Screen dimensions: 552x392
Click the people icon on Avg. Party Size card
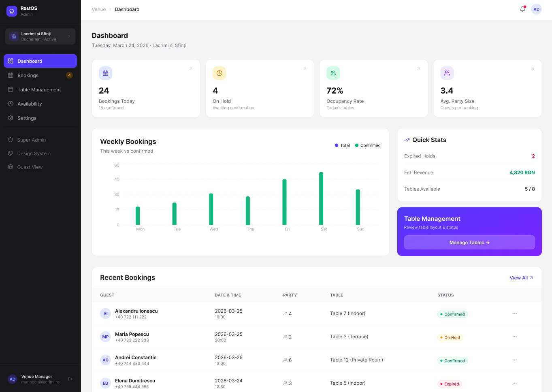tap(447, 73)
